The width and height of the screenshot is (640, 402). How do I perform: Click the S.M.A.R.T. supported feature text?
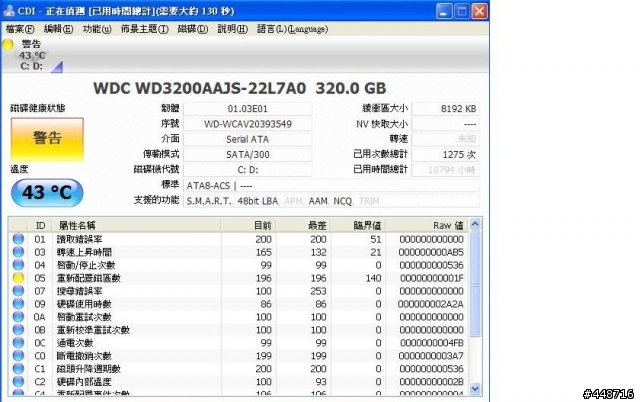coord(209,201)
